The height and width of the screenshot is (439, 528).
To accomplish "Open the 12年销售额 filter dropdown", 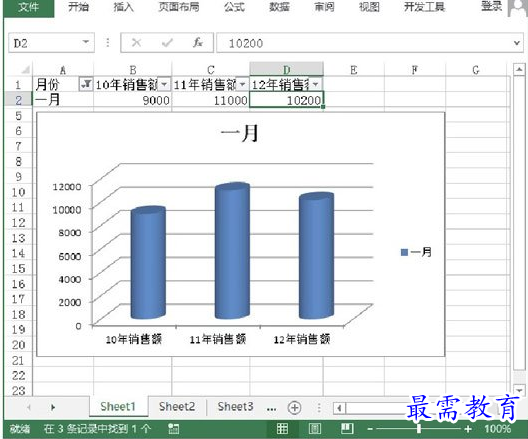I will (316, 84).
